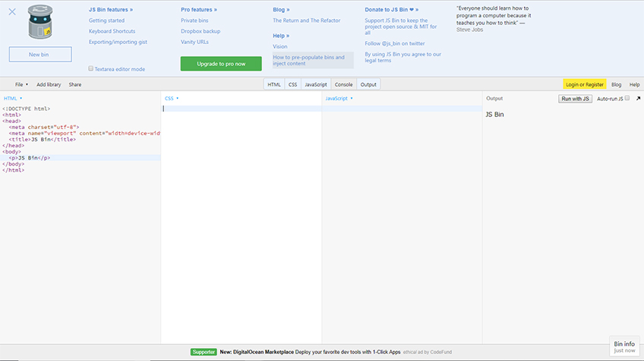This screenshot has width=644, height=361.
Task: Open ethical ad by CodeFund link
Action: click(427, 353)
